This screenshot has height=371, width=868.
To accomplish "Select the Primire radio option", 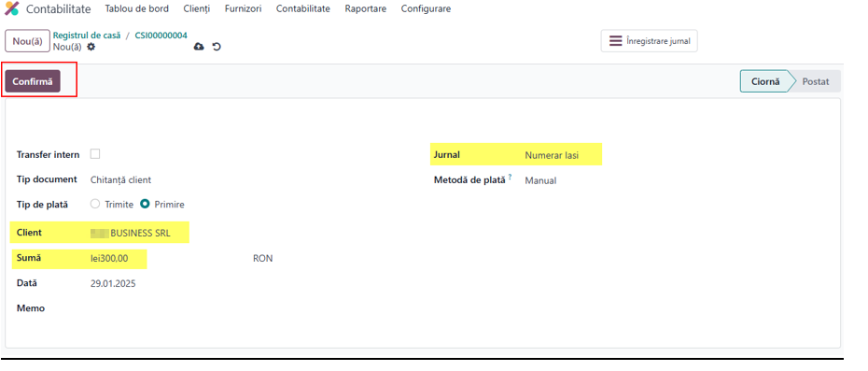I will click(x=145, y=204).
